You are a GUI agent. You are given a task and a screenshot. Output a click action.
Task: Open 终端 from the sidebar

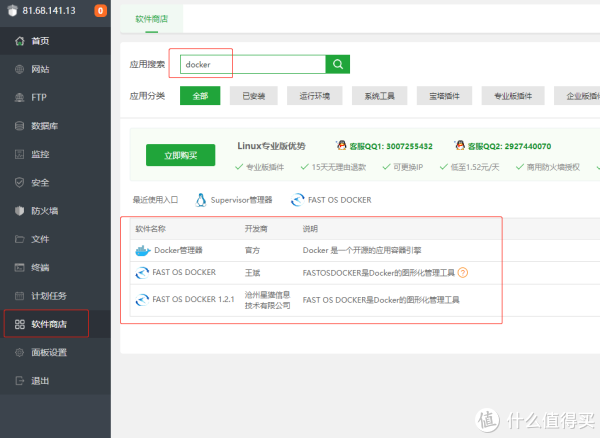pos(40,268)
